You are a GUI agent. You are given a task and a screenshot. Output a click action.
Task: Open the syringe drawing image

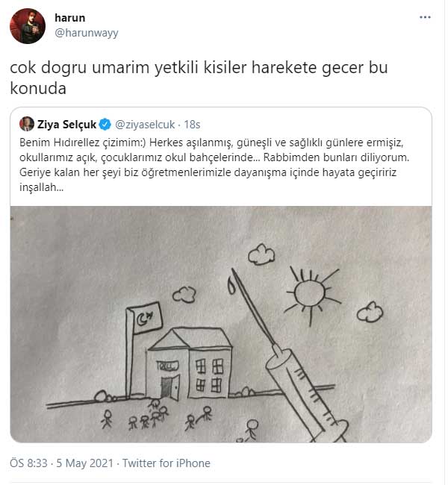tap(221, 324)
